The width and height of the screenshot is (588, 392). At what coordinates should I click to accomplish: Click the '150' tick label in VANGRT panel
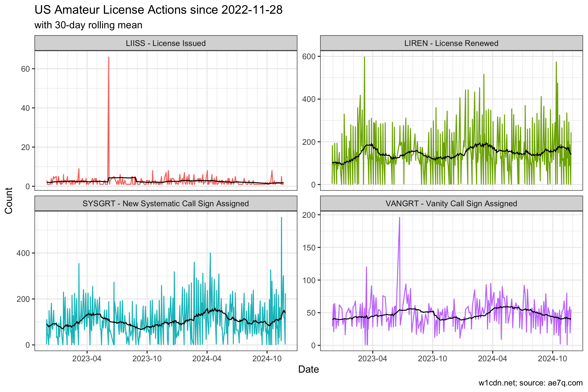pos(309,248)
